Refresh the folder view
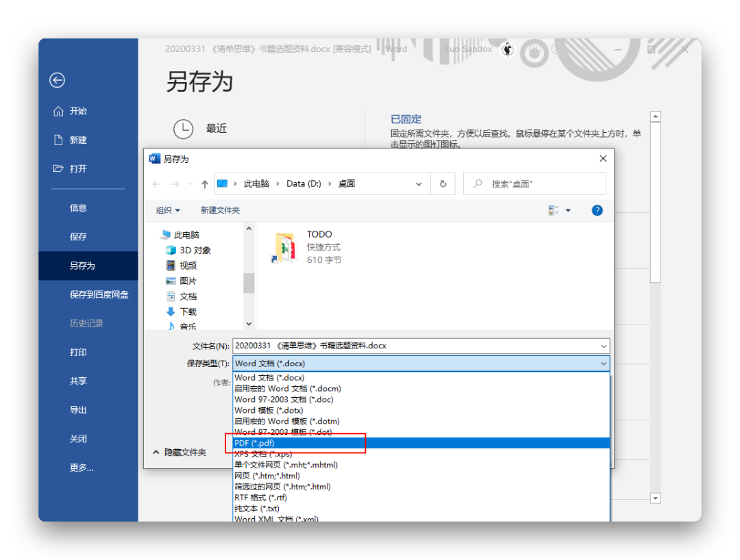 443,184
